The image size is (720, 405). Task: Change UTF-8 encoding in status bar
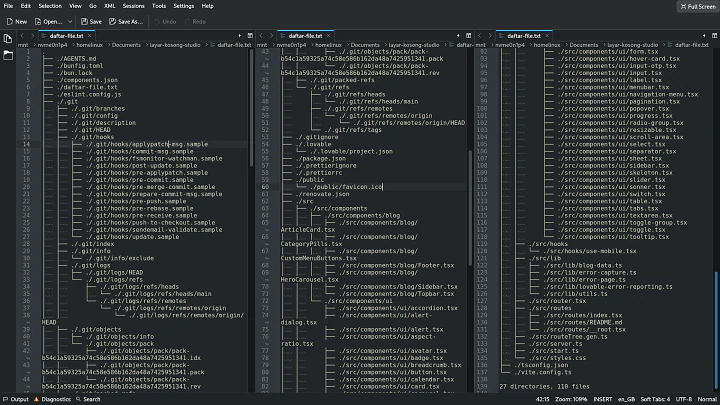(684, 399)
